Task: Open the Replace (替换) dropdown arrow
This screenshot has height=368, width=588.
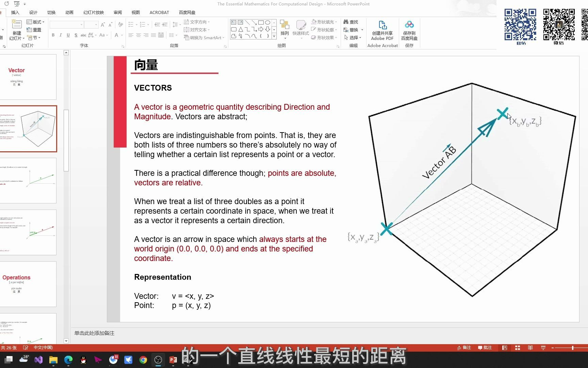Action: pos(362,30)
